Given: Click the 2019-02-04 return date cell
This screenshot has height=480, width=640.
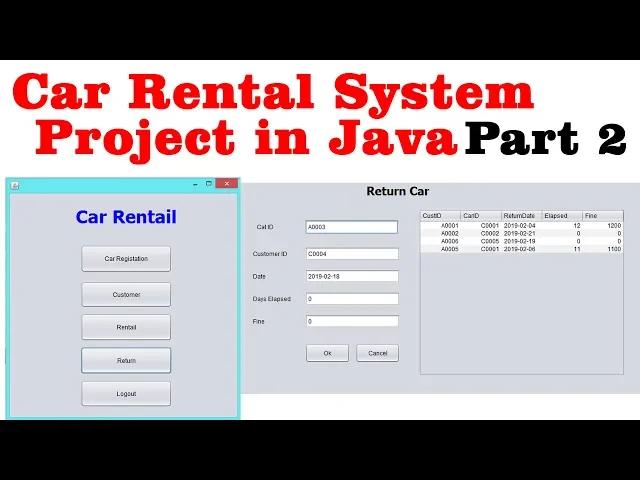Looking at the screenshot, I should (x=522, y=225).
